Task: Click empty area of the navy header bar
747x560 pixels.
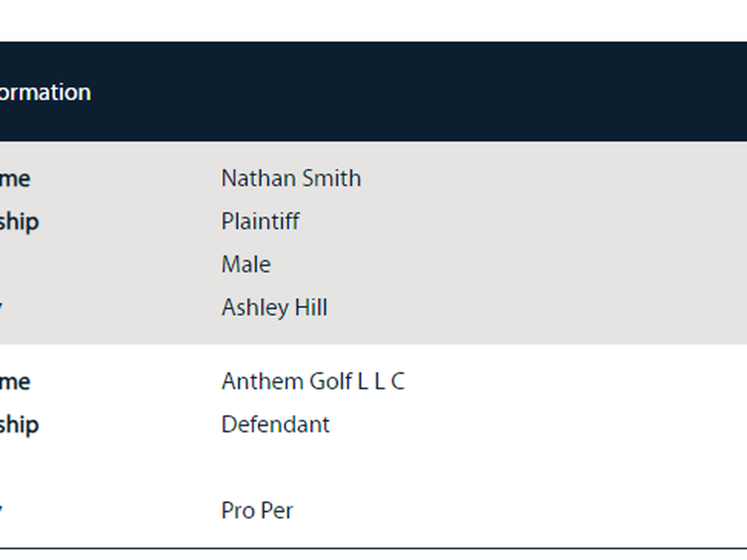Action: 436,92
